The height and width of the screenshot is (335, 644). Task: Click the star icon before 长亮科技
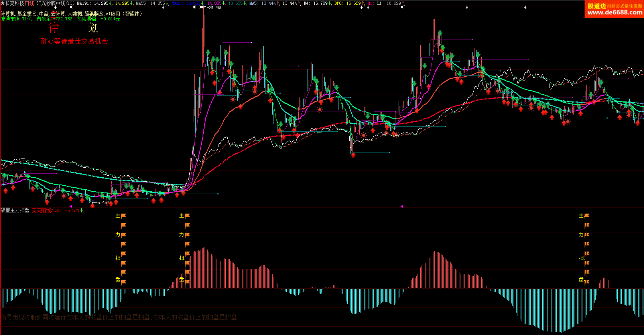[x=2, y=3]
